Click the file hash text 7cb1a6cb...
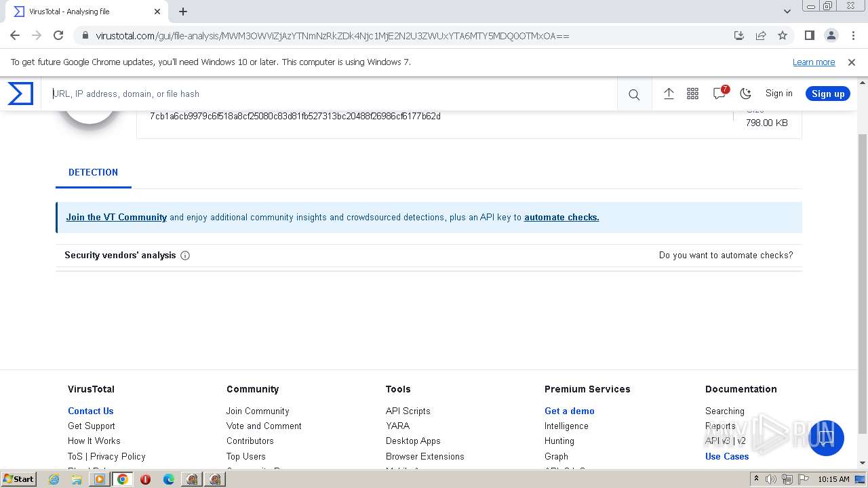 (x=295, y=117)
